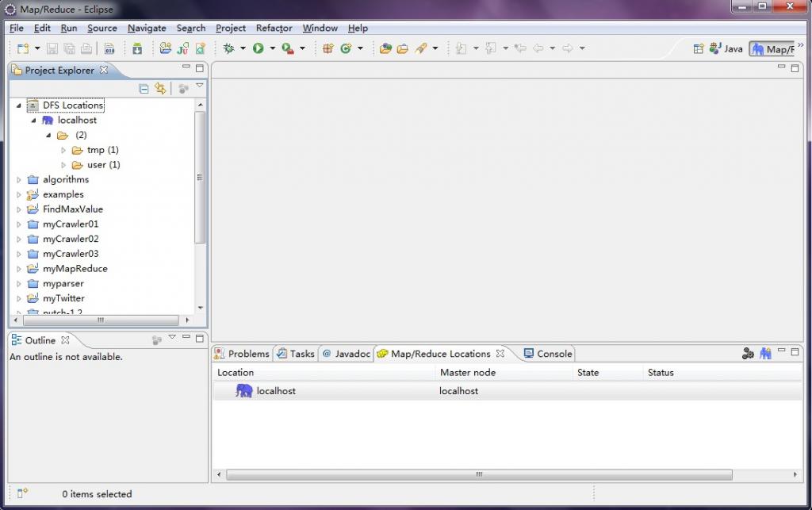Open the External Tools dropdown arrow

pyautogui.click(x=302, y=48)
